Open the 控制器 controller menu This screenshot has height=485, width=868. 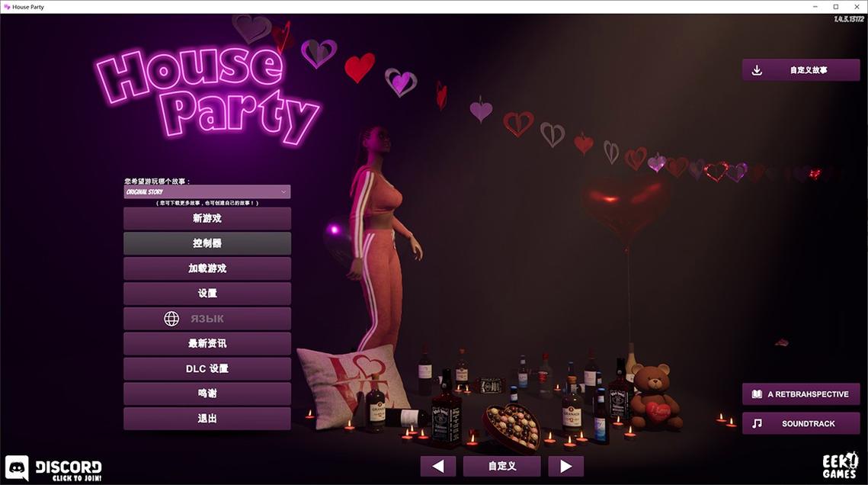pyautogui.click(x=207, y=243)
